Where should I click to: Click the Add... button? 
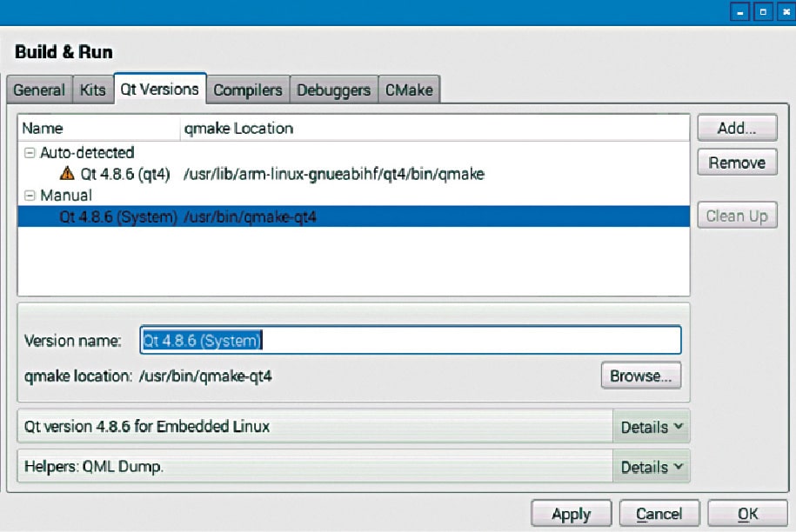click(x=736, y=128)
